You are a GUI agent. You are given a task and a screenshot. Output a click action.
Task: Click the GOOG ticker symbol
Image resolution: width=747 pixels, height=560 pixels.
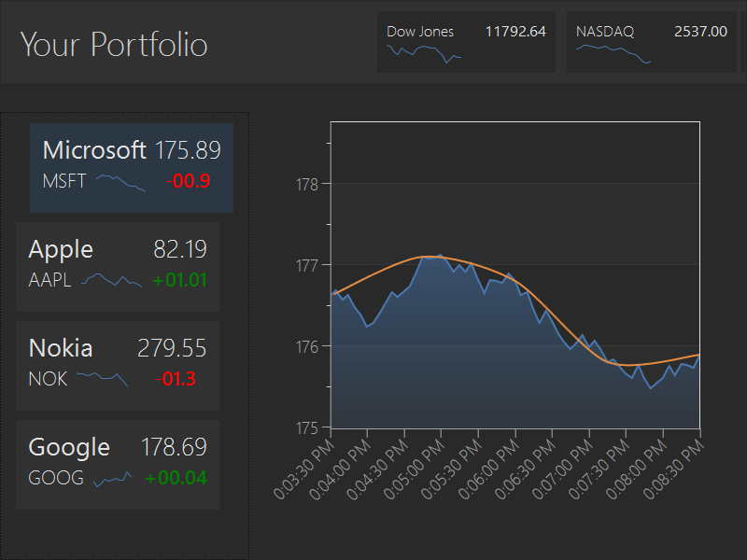(56, 478)
